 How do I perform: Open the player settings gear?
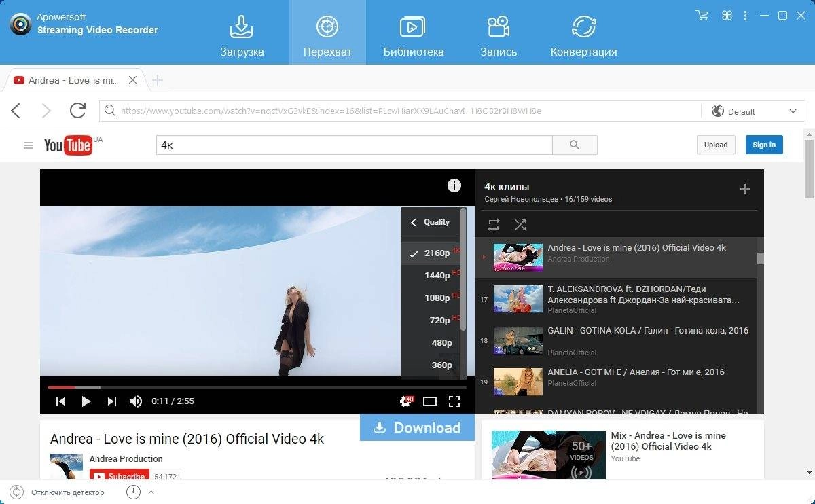(406, 401)
